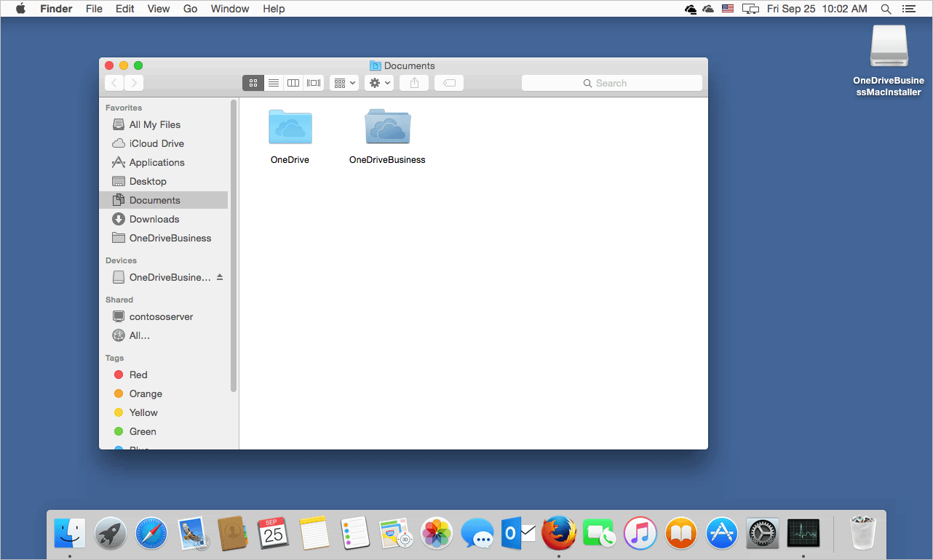Open the displays menu bar dropdown
This screenshot has width=933, height=560.
[750, 9]
